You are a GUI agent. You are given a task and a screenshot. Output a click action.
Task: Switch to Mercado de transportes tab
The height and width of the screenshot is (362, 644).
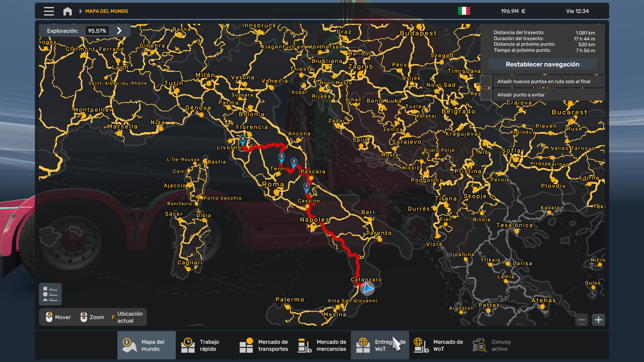point(264,345)
